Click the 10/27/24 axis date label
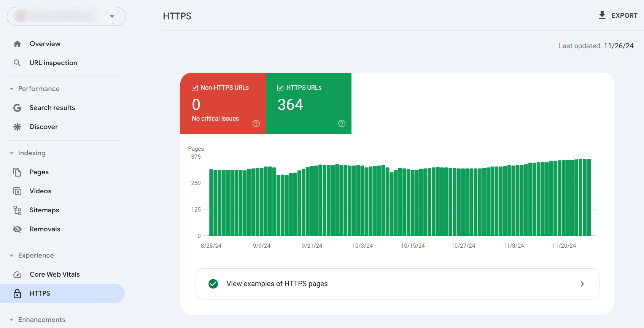 (463, 246)
